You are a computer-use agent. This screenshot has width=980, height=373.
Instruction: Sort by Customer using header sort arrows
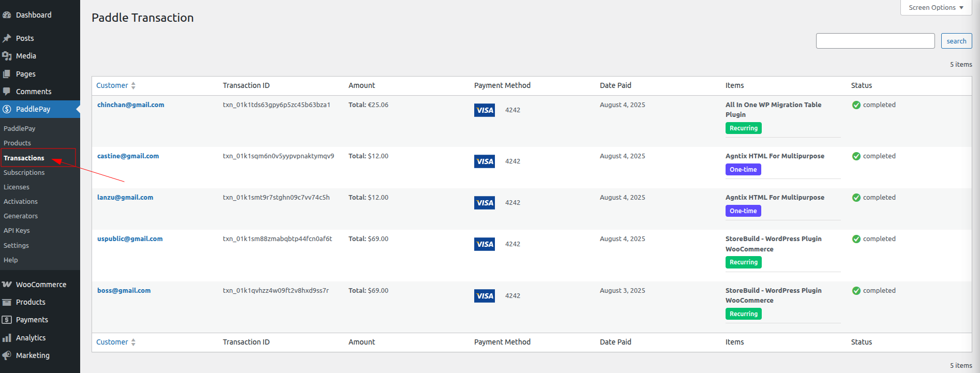(133, 86)
